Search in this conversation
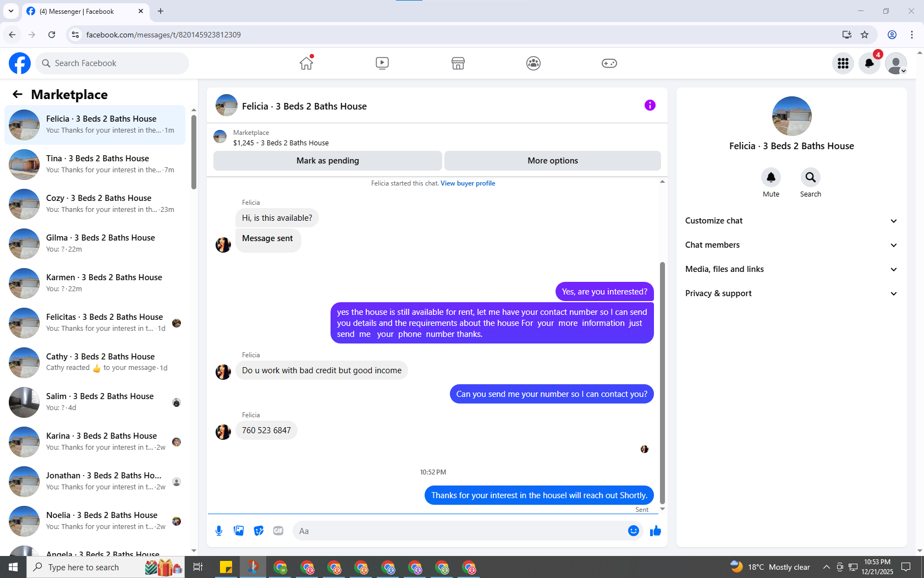Image resolution: width=924 pixels, height=578 pixels. click(x=811, y=177)
